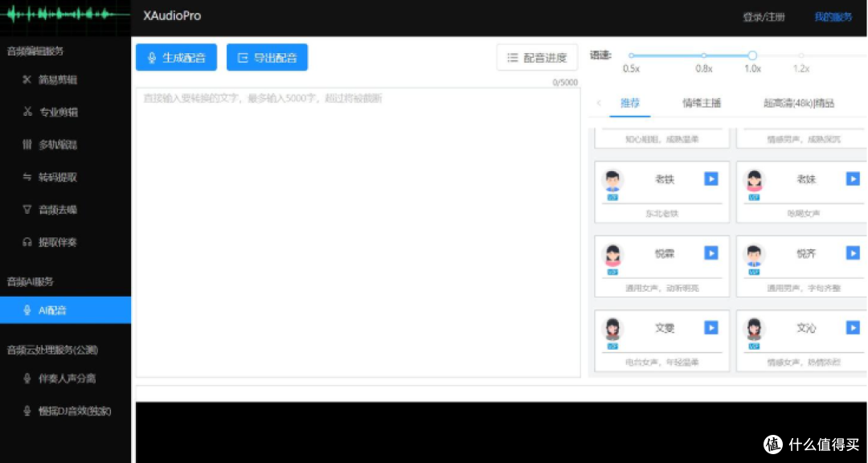Click the XAudioPro title
The image size is (868, 463).
tap(172, 16)
